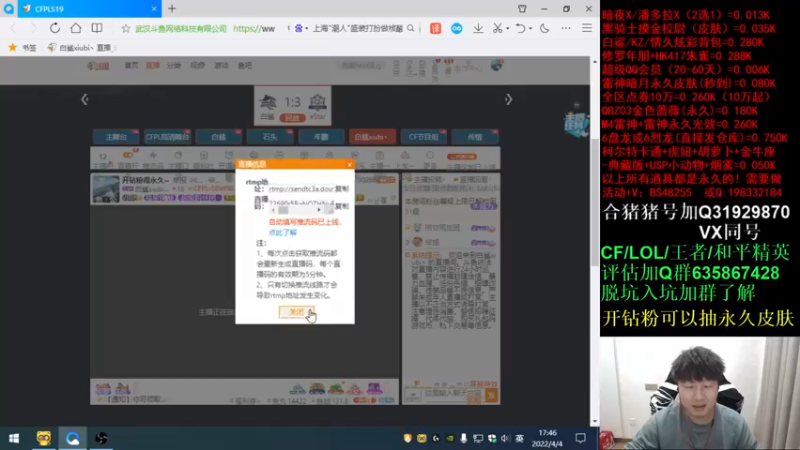
Task: Switch to the CFPL高清舞台 channel
Action: click(167, 137)
